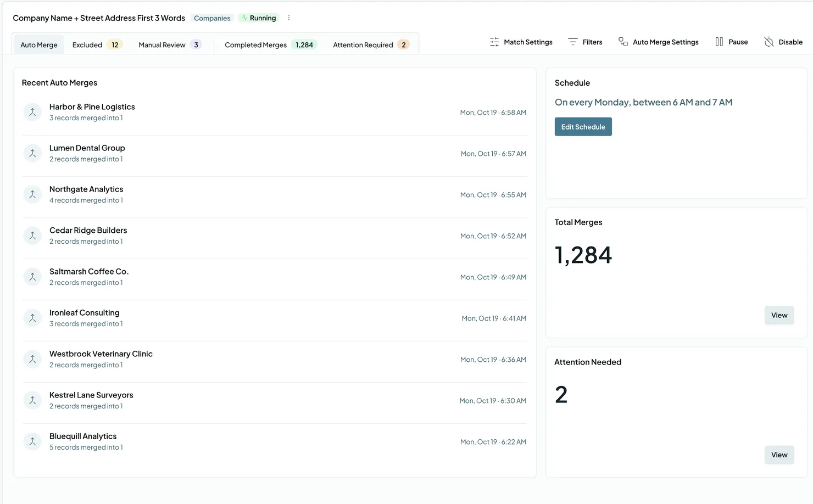Open the Filters panel
This screenshot has width=813, height=504.
point(585,42)
